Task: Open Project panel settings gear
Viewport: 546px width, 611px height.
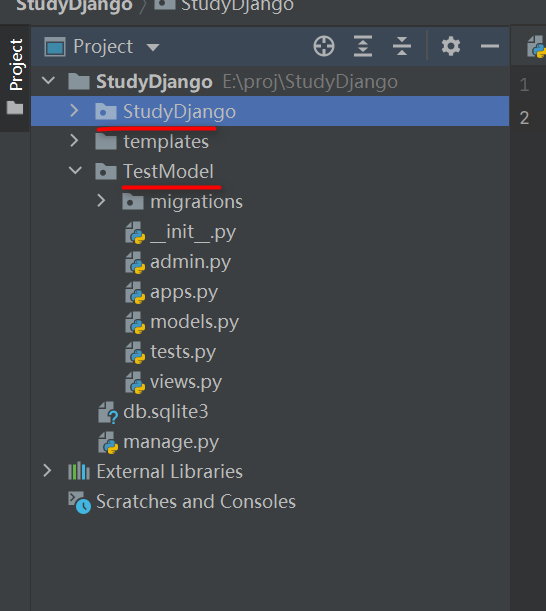Action: (451, 46)
